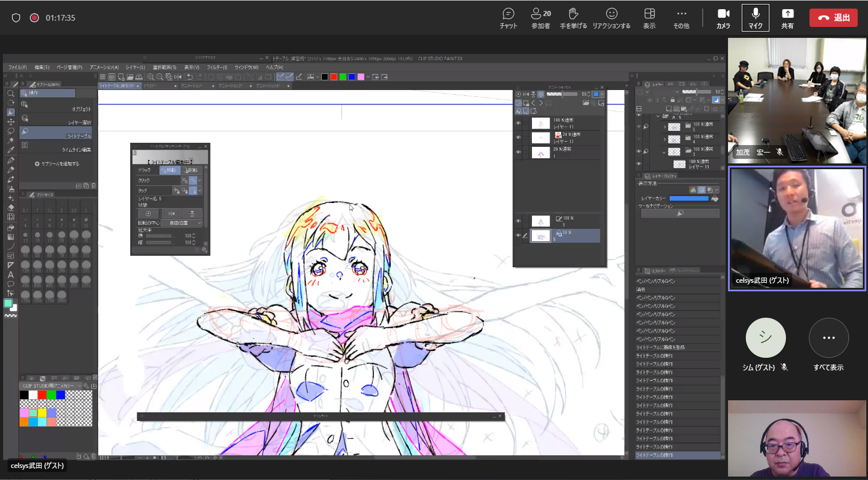Switch to the イラスト document tab
The width and height of the screenshot is (868, 480).
[160, 86]
